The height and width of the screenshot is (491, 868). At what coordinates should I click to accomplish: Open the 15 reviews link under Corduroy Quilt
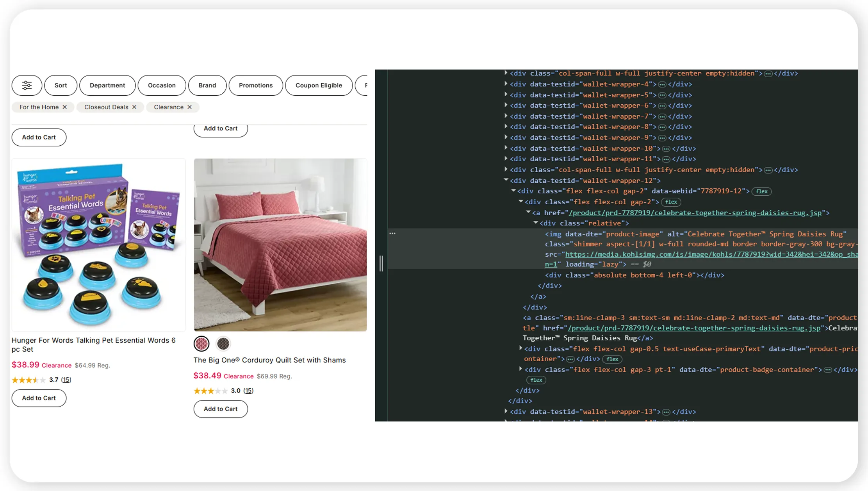pyautogui.click(x=248, y=391)
